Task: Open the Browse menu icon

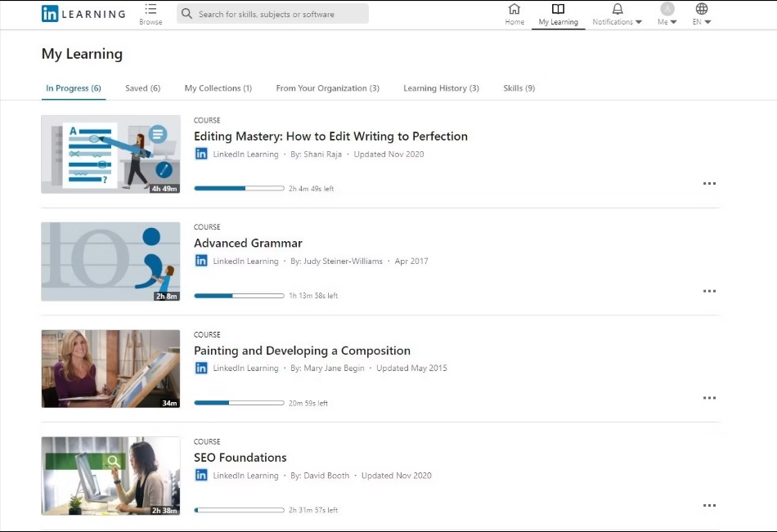Action: [x=150, y=9]
